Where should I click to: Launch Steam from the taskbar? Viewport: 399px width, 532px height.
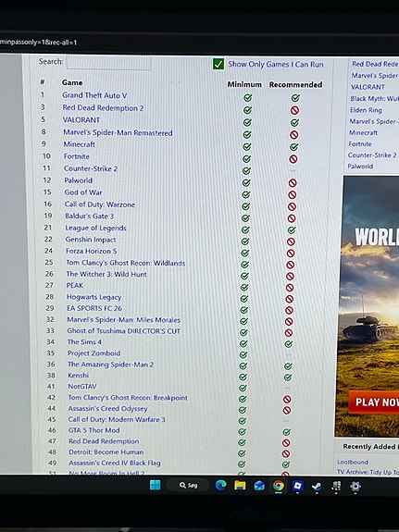point(317,486)
